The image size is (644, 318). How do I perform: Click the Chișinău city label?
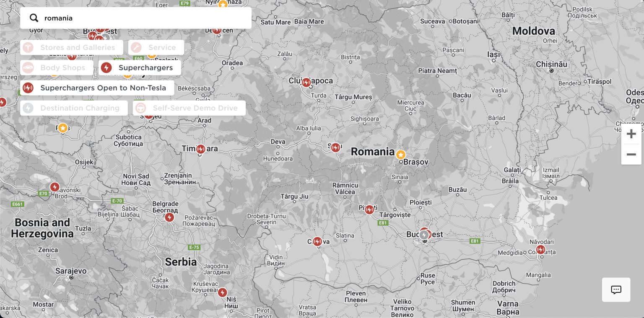point(551,64)
